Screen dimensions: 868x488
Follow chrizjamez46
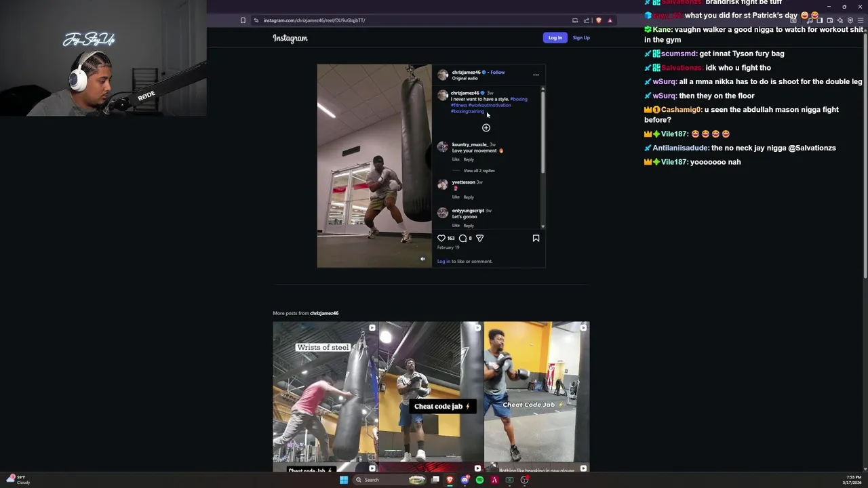pos(498,73)
